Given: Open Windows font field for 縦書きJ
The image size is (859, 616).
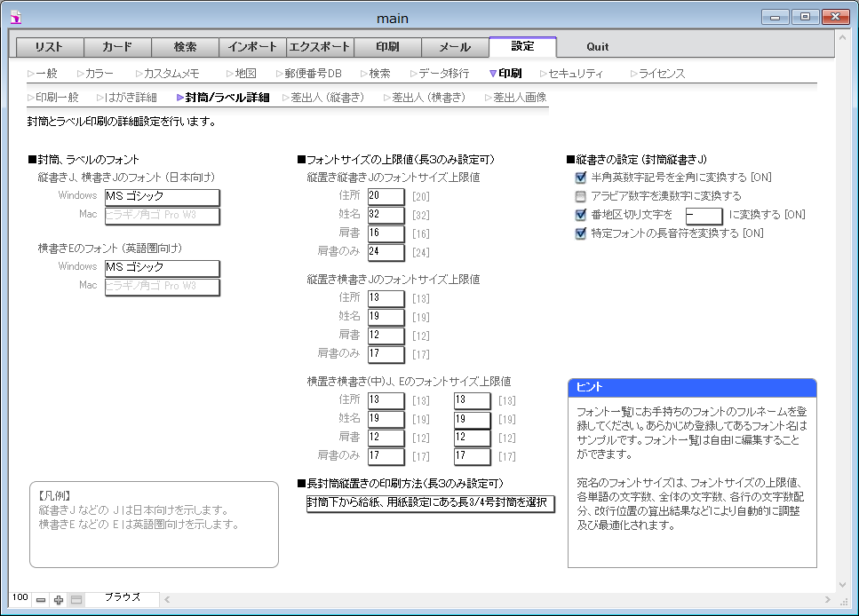Looking at the screenshot, I should [162, 196].
